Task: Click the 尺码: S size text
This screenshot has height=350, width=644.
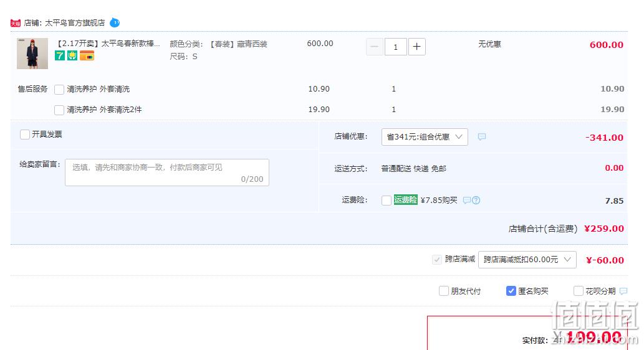Action: [x=183, y=56]
